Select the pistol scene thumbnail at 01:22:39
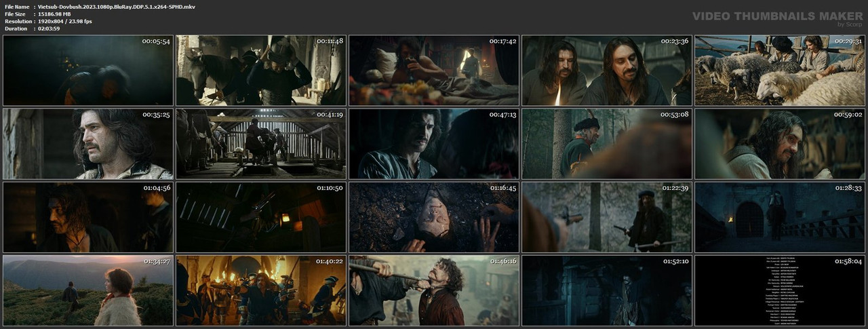 coord(607,217)
